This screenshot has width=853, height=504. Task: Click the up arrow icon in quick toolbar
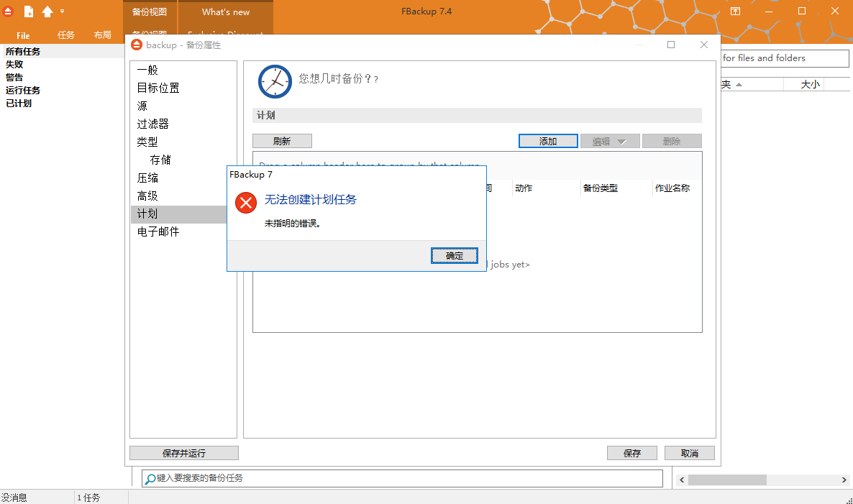pyautogui.click(x=47, y=12)
